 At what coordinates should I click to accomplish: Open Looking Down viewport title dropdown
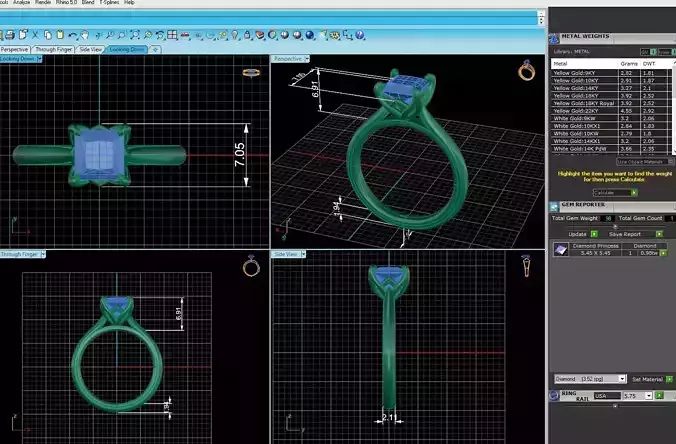click(x=39, y=59)
